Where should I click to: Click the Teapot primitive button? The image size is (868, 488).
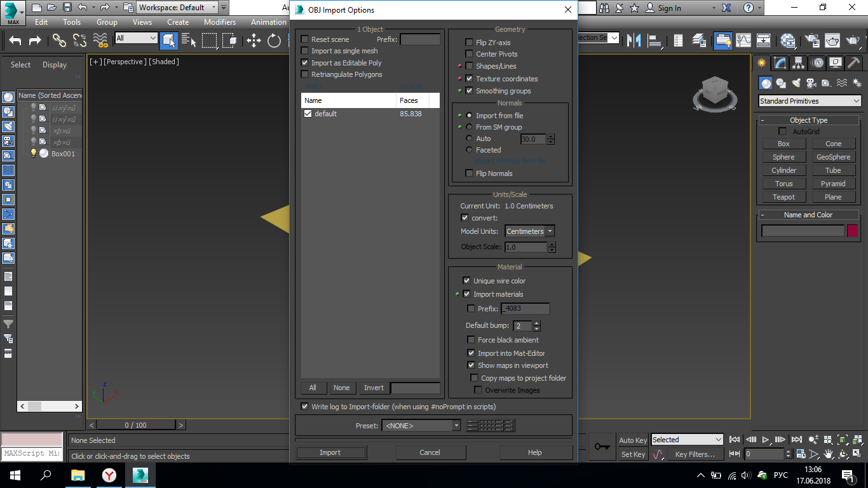click(x=783, y=197)
